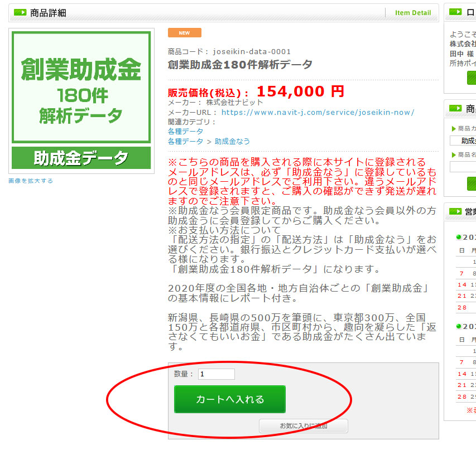Click the 数量 quantity input field
This screenshot has width=476, height=455.
tap(216, 374)
